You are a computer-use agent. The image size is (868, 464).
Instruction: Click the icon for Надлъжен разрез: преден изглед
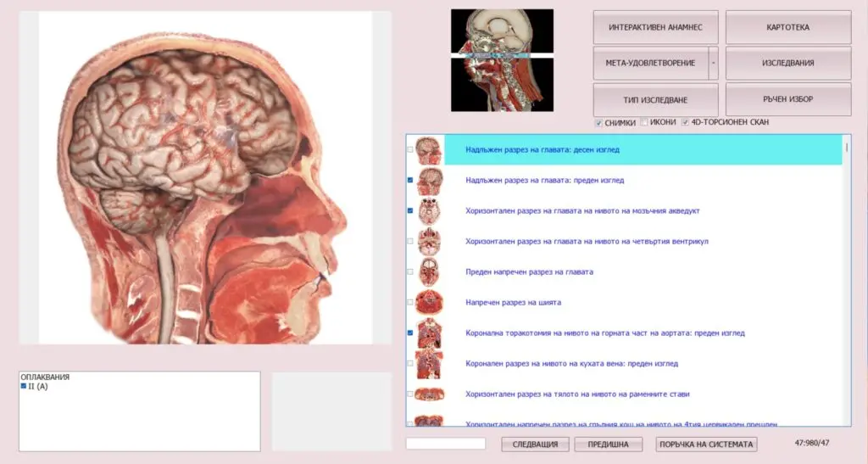tap(429, 181)
